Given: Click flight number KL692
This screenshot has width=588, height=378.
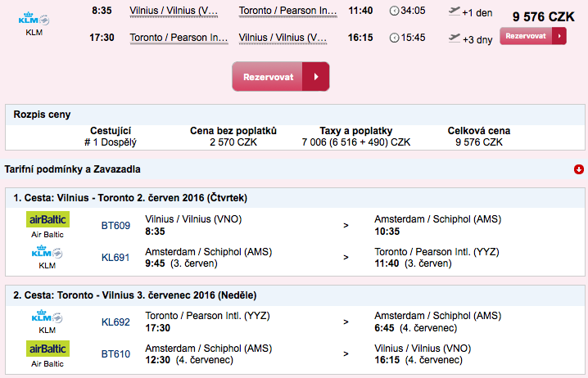Looking at the screenshot, I should [115, 322].
